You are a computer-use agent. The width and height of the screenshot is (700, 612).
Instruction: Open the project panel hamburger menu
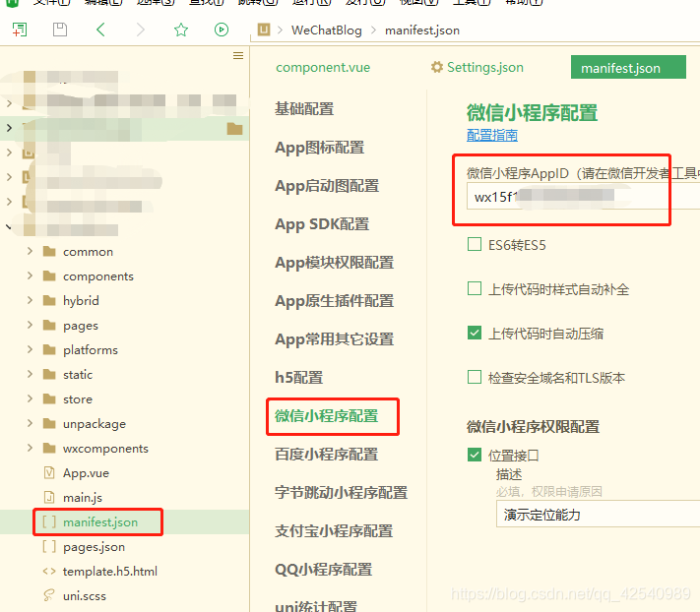[238, 55]
